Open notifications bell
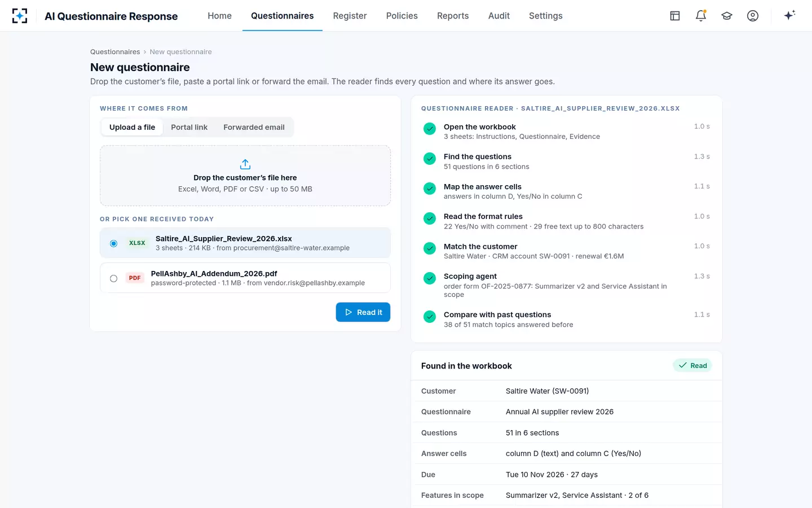This screenshot has width=812, height=508. [x=701, y=16]
